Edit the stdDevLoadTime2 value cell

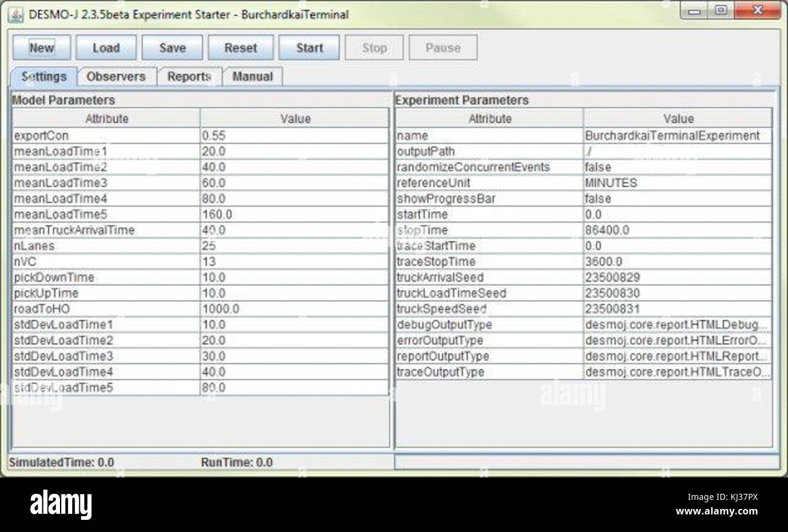(x=295, y=341)
